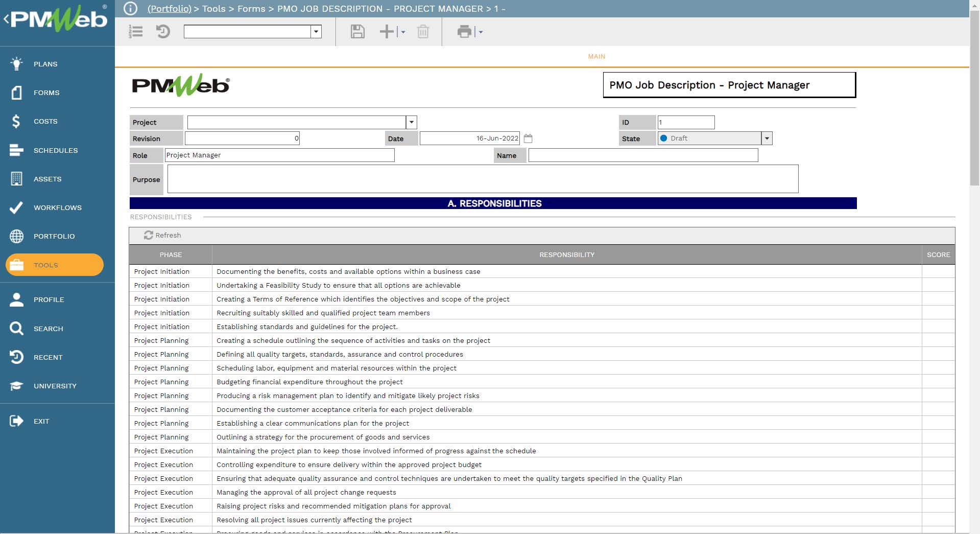Image resolution: width=980 pixels, height=534 pixels.
Task: Click the Role field containing Project Manager
Action: (279, 155)
